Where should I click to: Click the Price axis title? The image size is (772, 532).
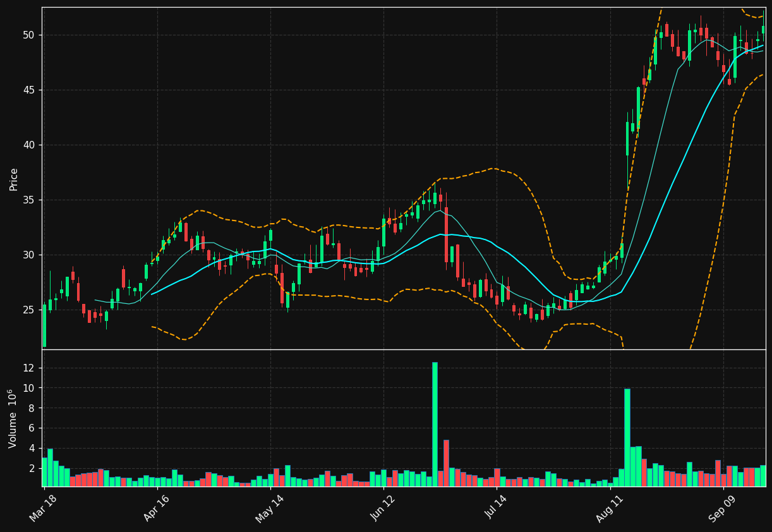(x=13, y=179)
